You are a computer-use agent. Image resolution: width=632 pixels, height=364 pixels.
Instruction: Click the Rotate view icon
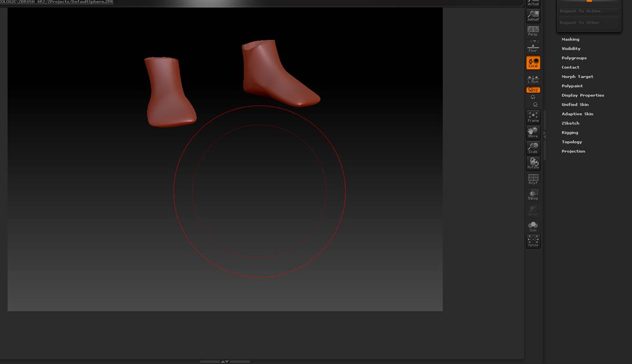point(533,164)
